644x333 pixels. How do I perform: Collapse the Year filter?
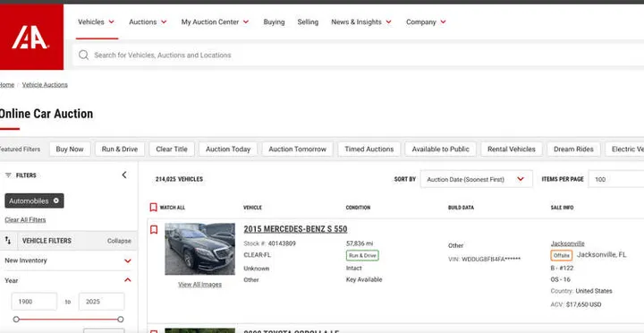tap(127, 280)
